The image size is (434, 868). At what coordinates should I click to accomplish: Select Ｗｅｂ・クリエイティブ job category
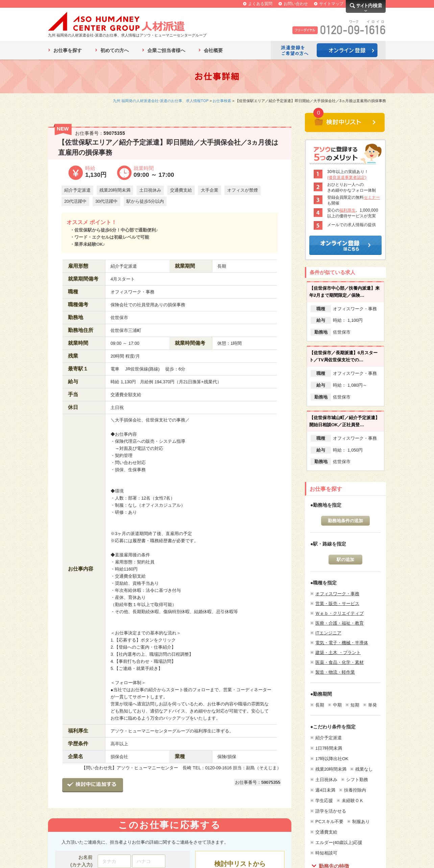pyautogui.click(x=339, y=613)
